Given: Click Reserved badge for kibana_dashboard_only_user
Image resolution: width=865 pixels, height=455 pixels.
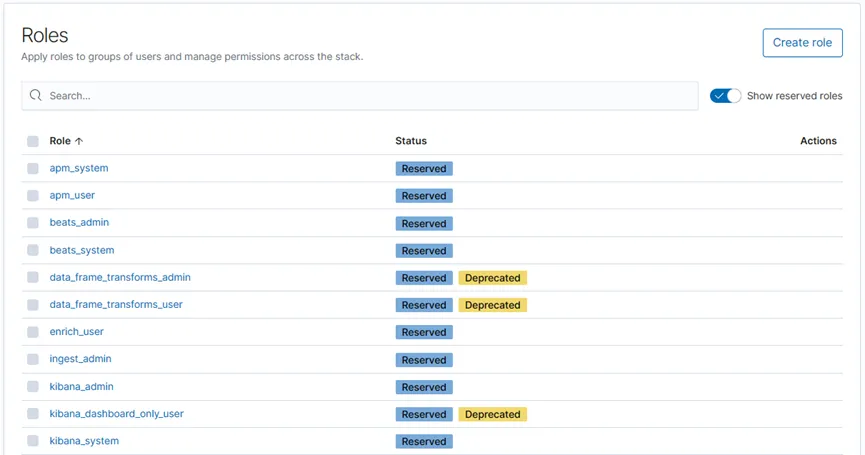Looking at the screenshot, I should click(x=424, y=414).
